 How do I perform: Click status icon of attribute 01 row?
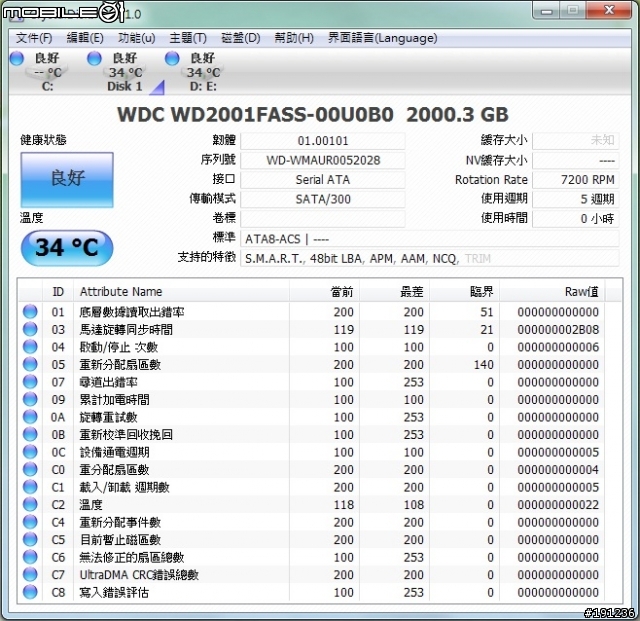click(x=30, y=312)
